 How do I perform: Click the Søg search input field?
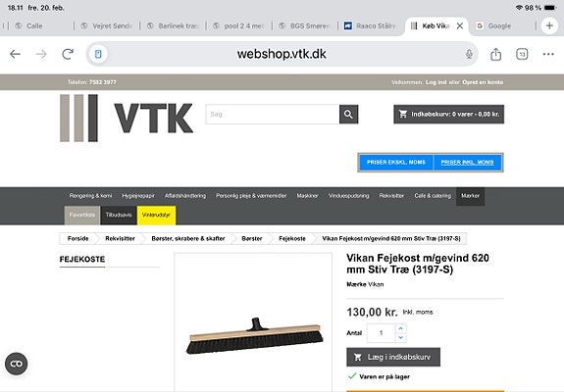pos(273,115)
